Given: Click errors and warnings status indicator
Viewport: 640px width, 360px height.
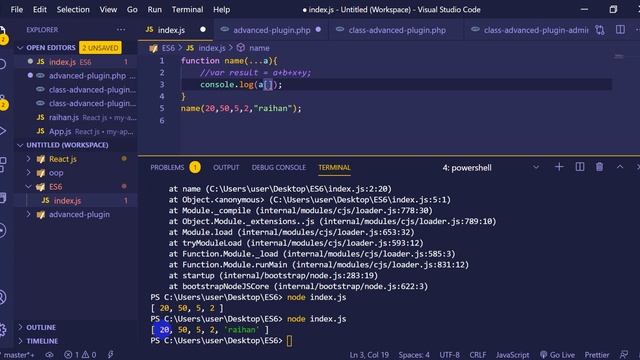Looking at the screenshot, I should (x=80, y=355).
